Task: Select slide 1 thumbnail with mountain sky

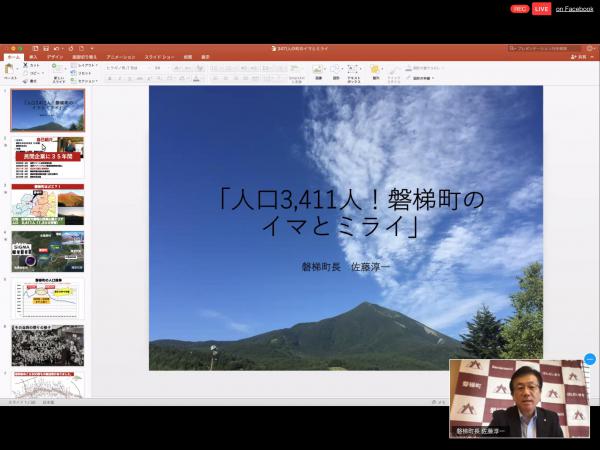Action: click(48, 110)
